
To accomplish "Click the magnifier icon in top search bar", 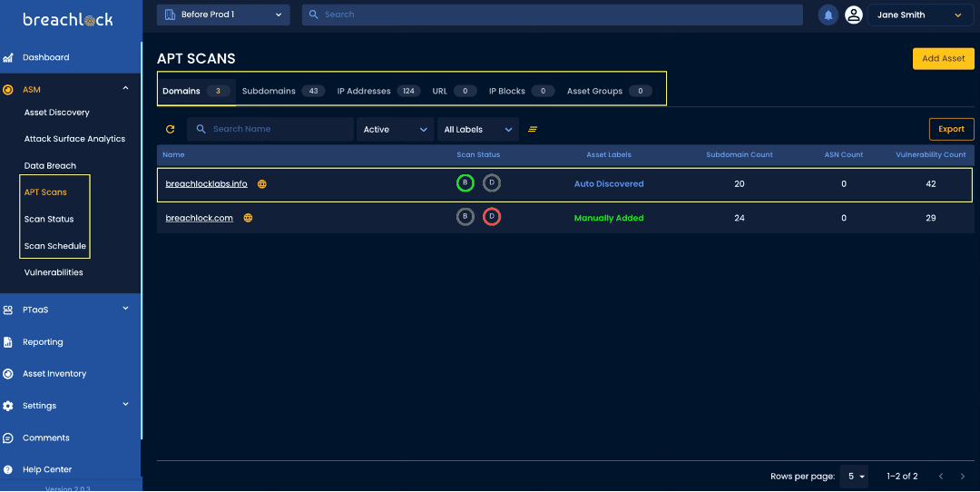I will [314, 15].
